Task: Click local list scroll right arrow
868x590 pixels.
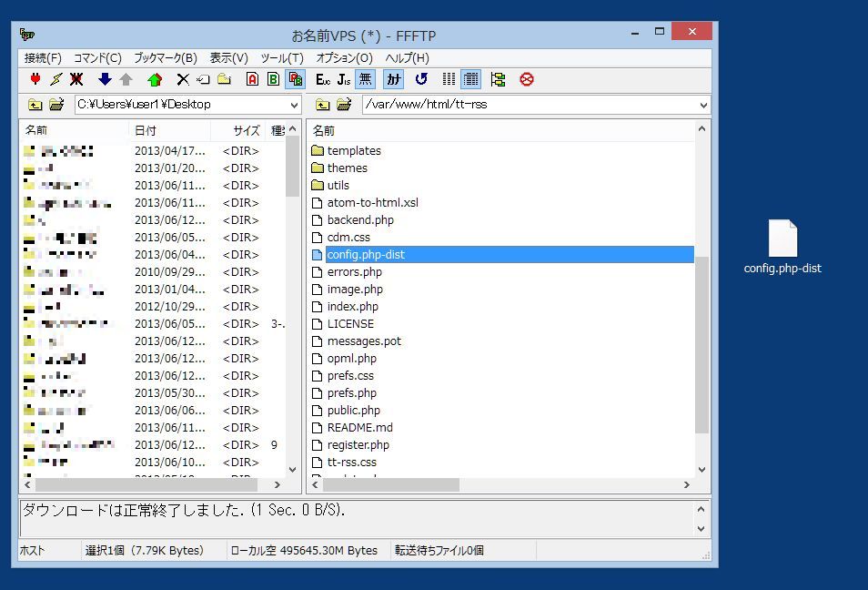Action: click(x=278, y=484)
